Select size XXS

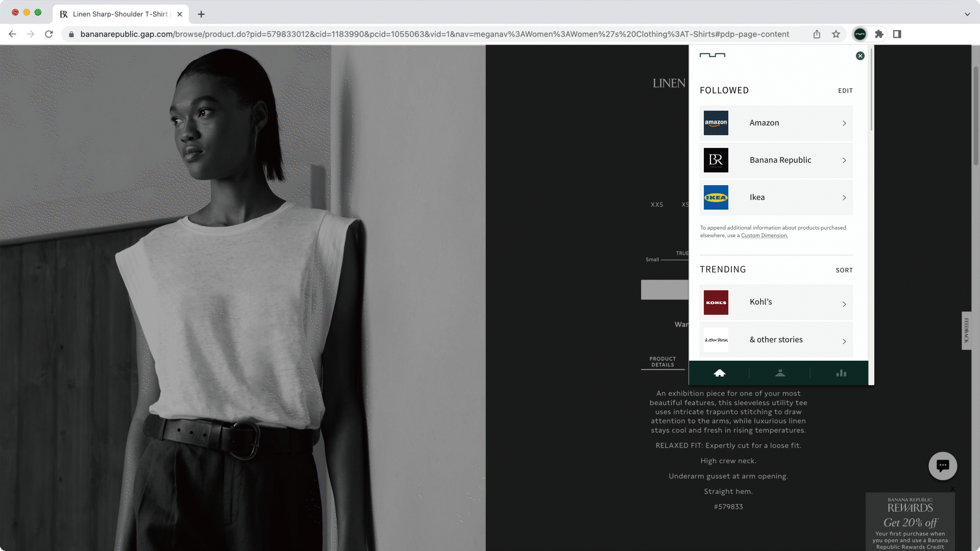(657, 205)
